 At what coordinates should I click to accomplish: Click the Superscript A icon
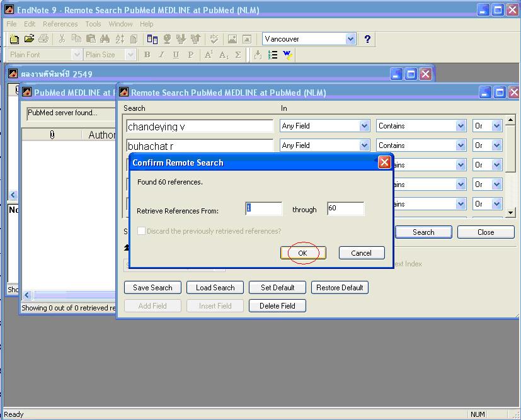[x=209, y=55]
